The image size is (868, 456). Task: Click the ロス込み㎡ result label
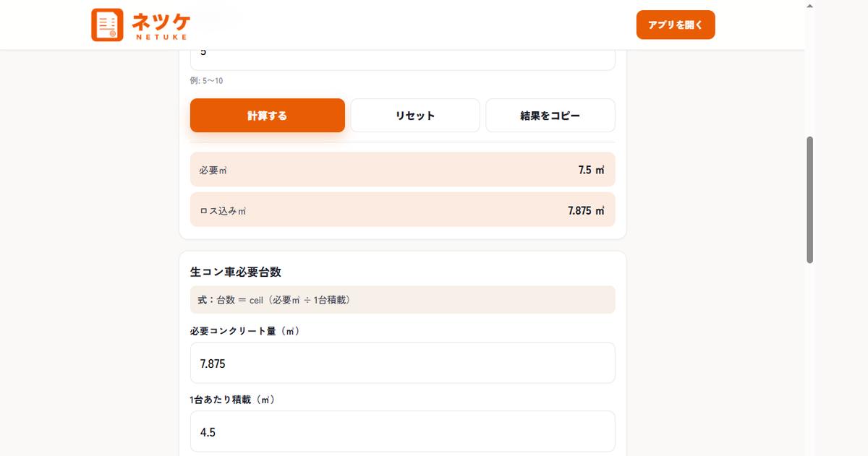coord(223,212)
